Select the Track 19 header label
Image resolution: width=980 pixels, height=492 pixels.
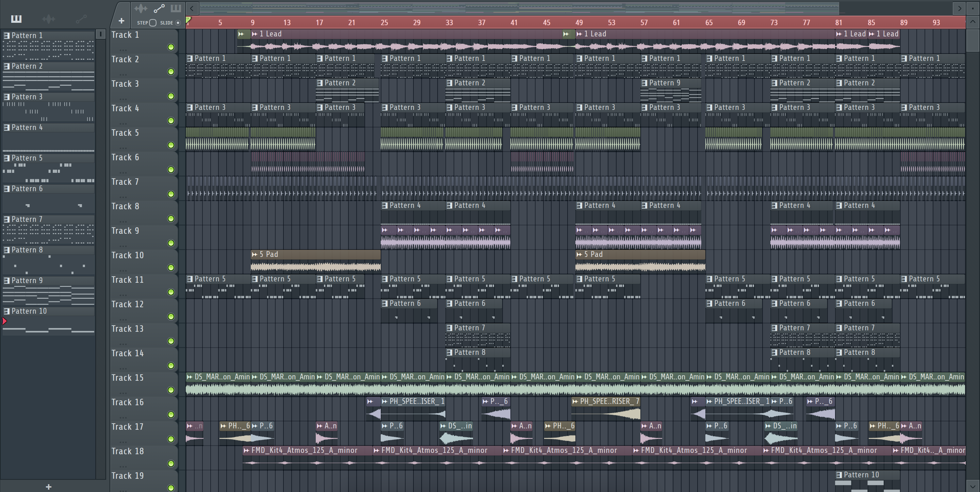pos(128,476)
